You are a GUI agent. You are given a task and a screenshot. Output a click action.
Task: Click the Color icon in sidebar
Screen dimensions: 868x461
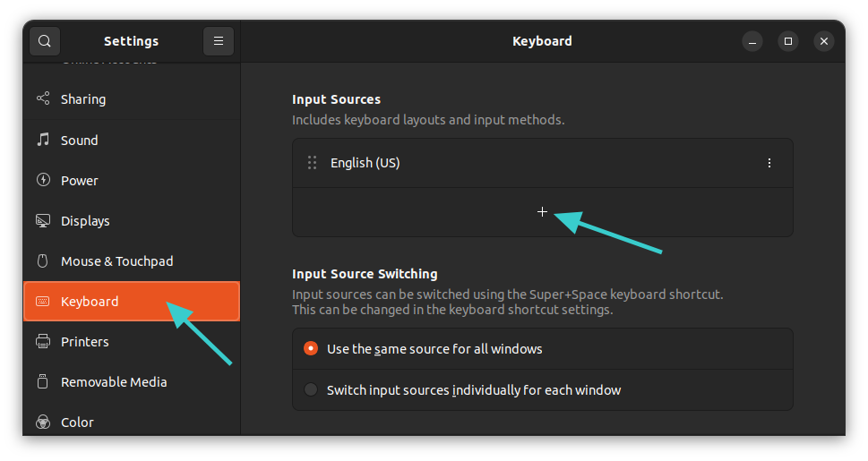pyautogui.click(x=43, y=422)
